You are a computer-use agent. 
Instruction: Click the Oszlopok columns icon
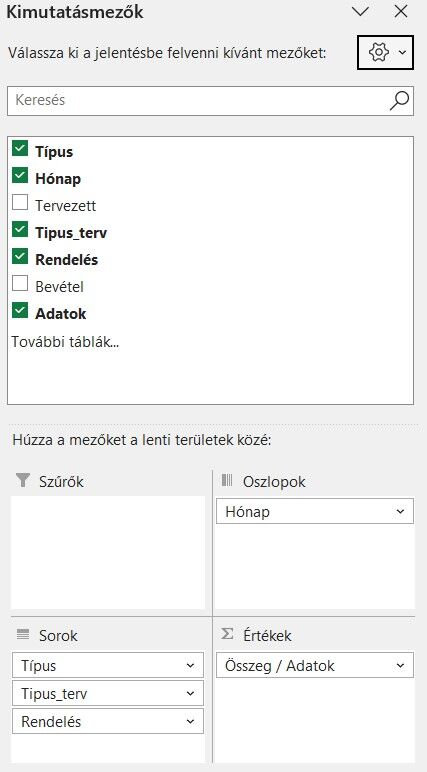pyautogui.click(x=227, y=481)
